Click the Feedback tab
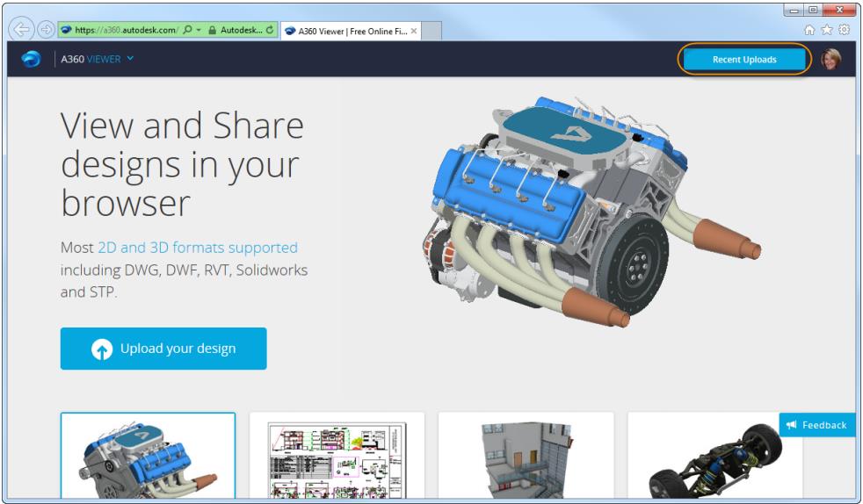The height and width of the screenshot is (504, 863). [816, 425]
